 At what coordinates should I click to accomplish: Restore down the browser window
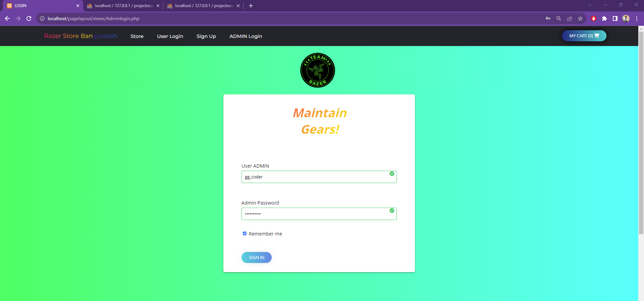(x=621, y=5)
